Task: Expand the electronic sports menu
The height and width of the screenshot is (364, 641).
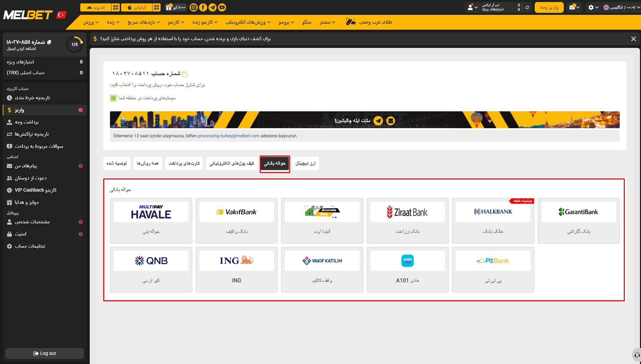Action: (x=248, y=22)
